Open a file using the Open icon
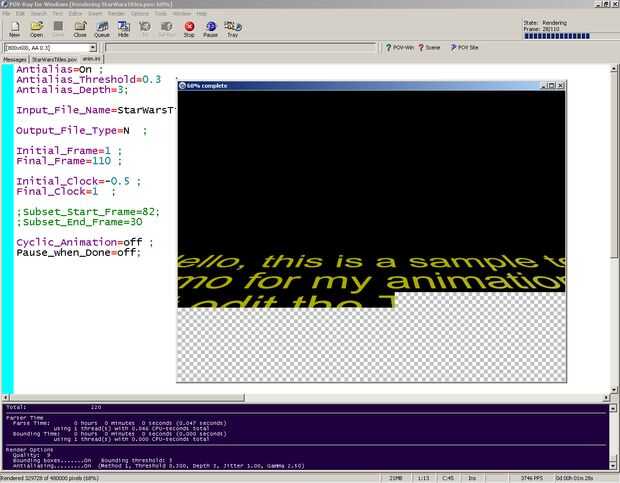 click(x=36, y=29)
